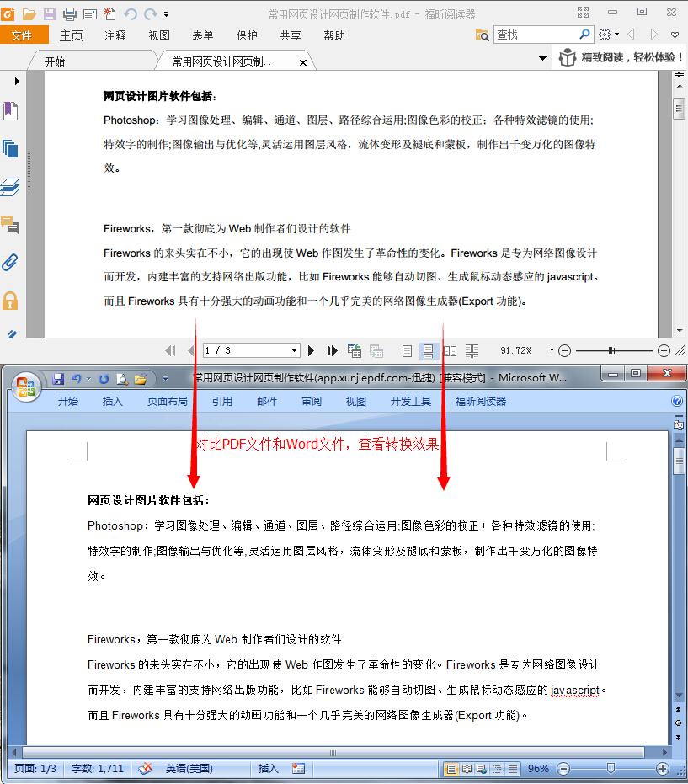The height and width of the screenshot is (784, 688).
Task: Click Word macro record status bar icon
Action: tap(298, 769)
